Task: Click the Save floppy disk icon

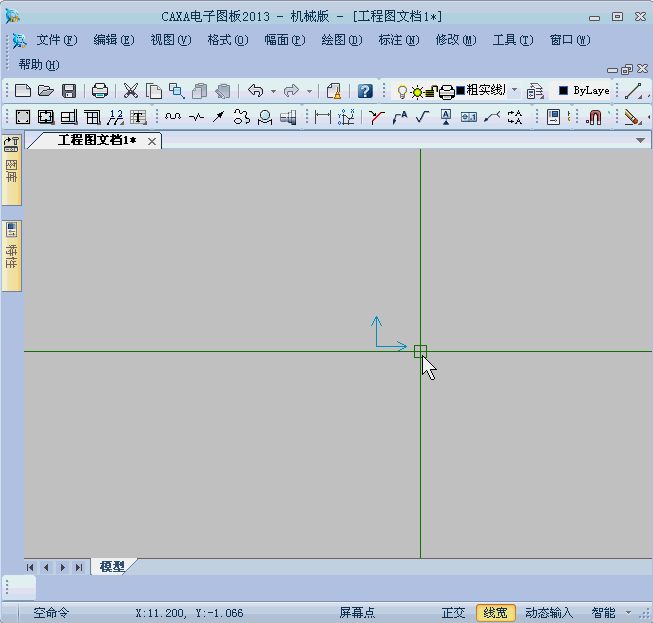Action: (x=69, y=91)
